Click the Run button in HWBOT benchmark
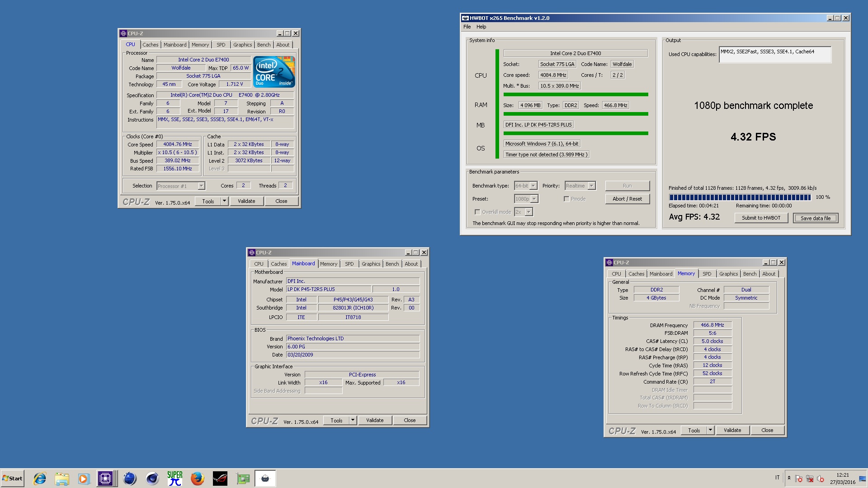868x488 pixels. 627,186
